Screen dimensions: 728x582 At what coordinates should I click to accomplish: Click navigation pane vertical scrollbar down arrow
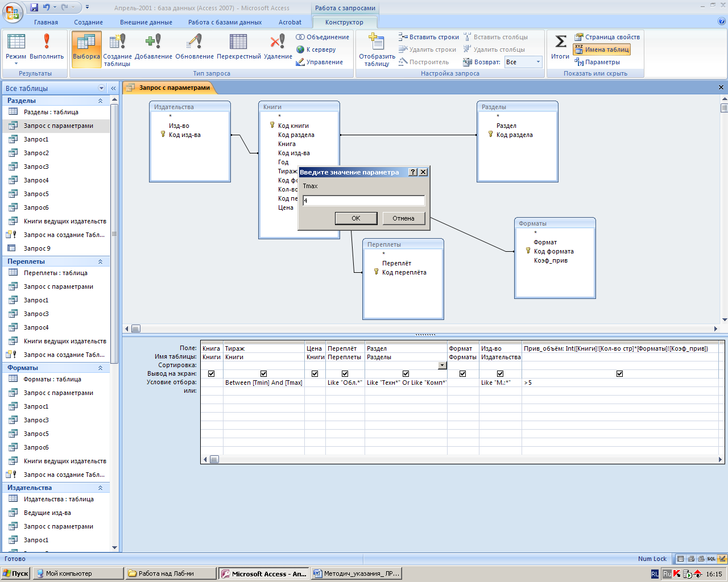[x=114, y=548]
